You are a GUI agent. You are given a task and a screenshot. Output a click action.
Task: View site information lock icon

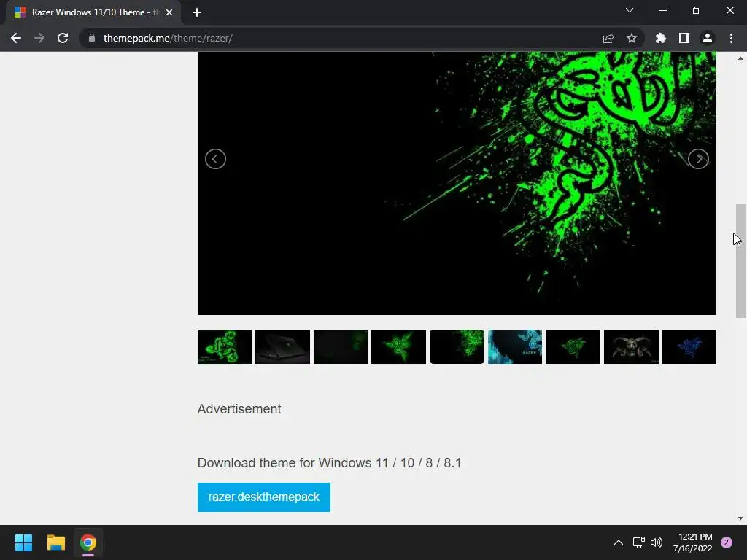92,38
